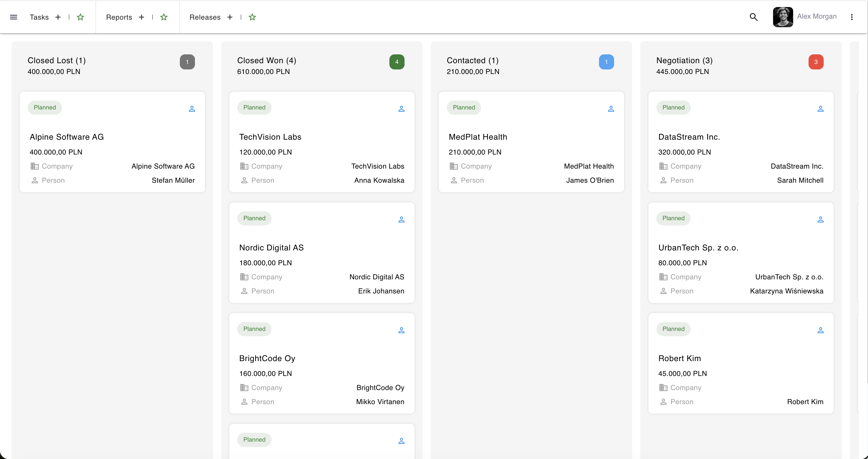
Task: Click the Planned chip on BrightCode Oy card
Action: 254,329
